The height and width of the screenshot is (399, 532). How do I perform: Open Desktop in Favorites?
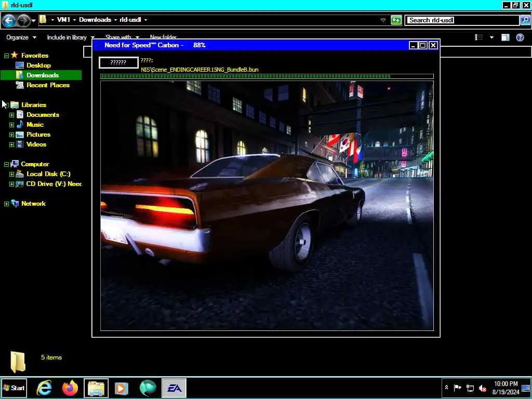[38, 65]
